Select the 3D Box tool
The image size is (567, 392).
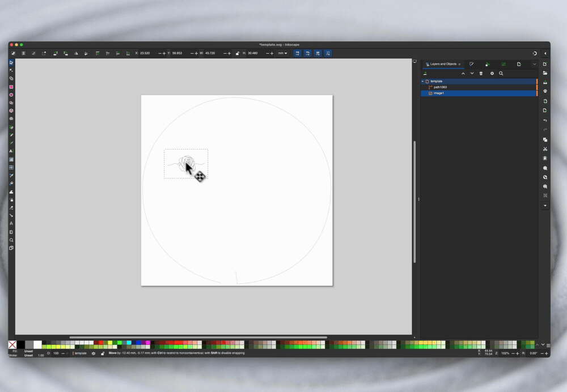[11, 110]
